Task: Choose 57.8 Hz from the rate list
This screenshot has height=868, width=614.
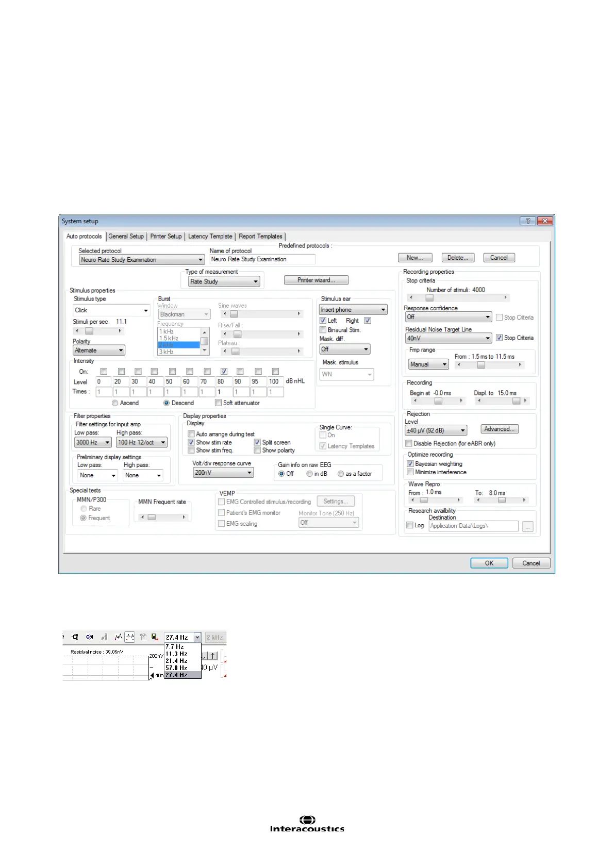Action: pos(182,667)
